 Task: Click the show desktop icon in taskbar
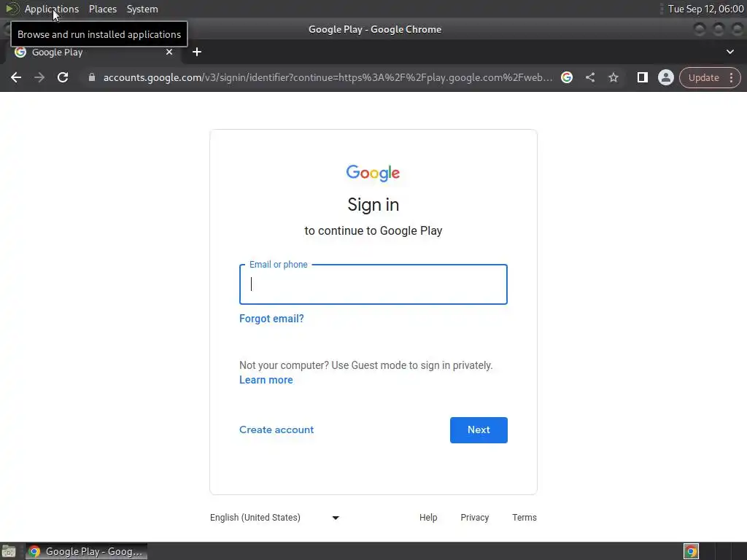pyautogui.click(x=9, y=551)
